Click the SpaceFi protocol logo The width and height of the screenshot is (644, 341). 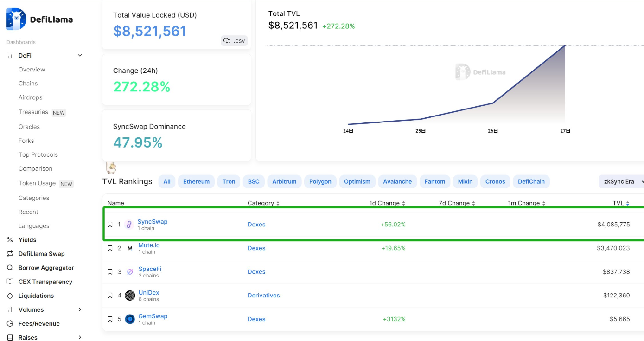click(130, 272)
